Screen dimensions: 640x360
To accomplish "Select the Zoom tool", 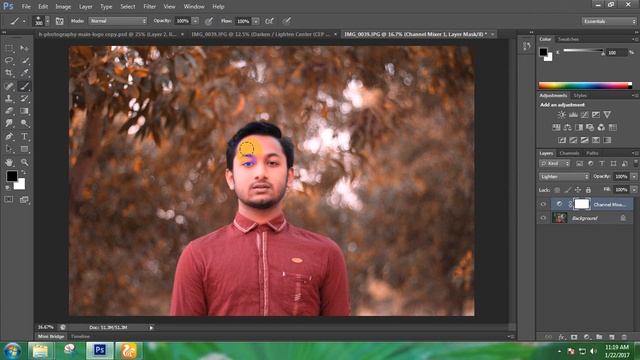I will coord(24,162).
